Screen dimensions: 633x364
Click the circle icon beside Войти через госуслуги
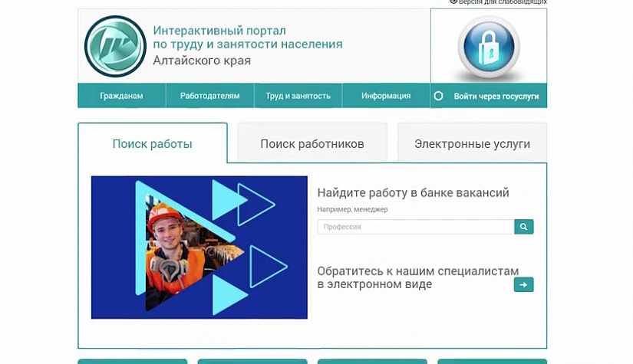(439, 97)
